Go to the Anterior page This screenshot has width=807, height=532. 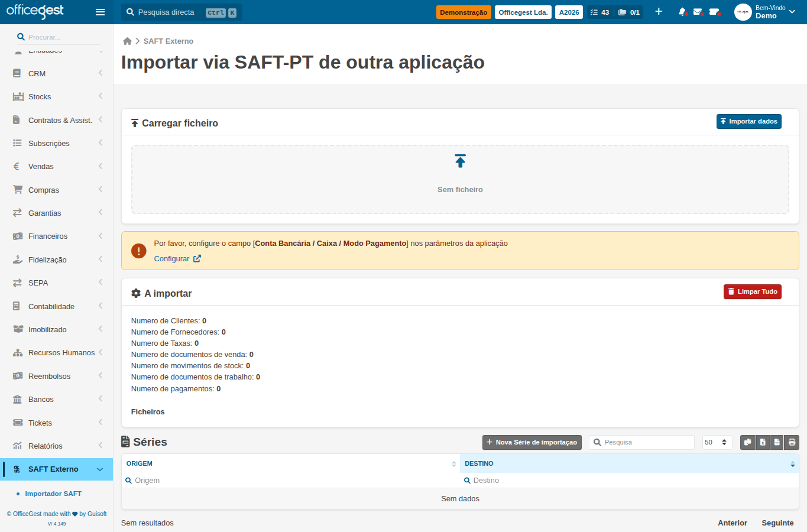tap(733, 523)
